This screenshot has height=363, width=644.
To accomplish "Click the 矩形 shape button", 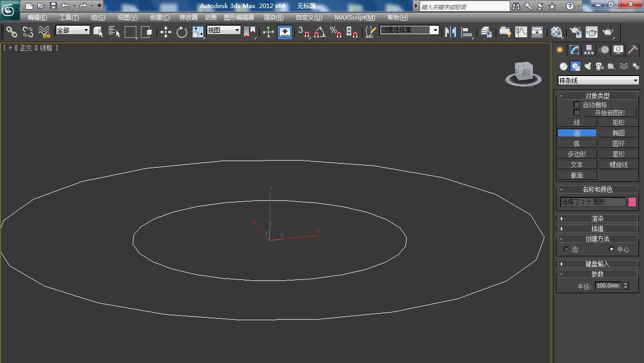I will [x=618, y=122].
